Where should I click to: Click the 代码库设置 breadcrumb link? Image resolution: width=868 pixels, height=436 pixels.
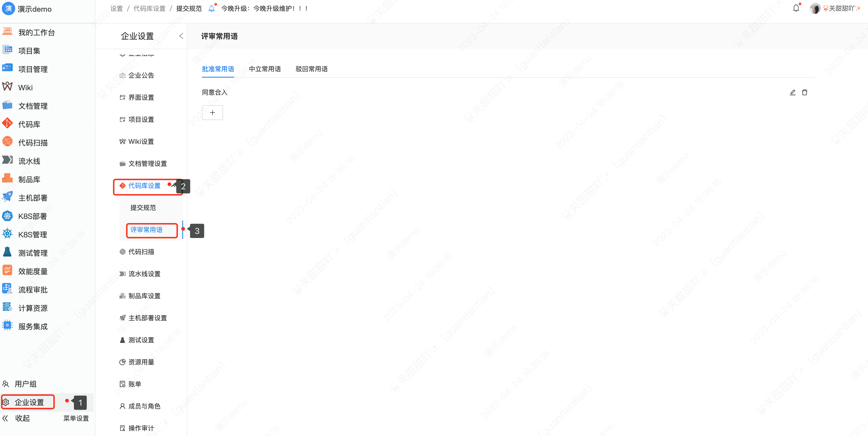[x=149, y=8]
